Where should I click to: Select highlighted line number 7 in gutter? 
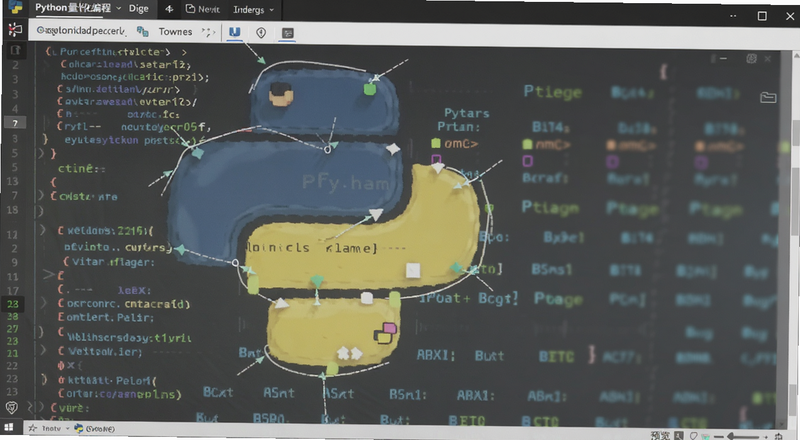point(15,123)
